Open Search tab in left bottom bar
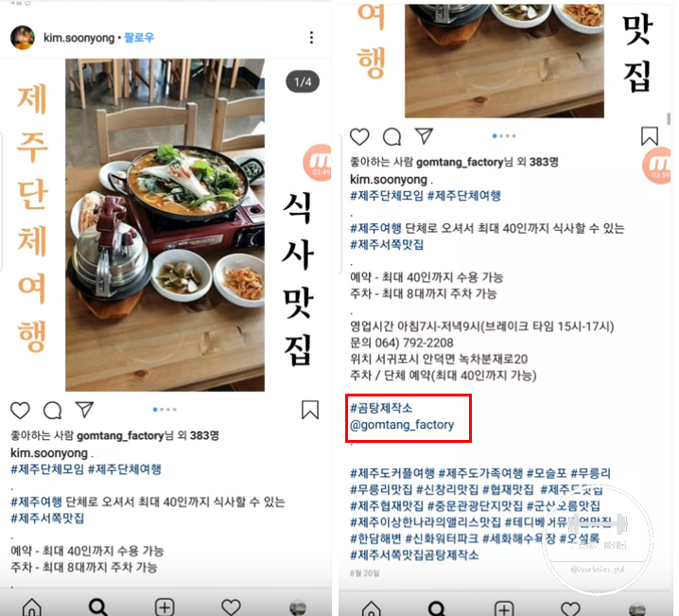 [97, 607]
